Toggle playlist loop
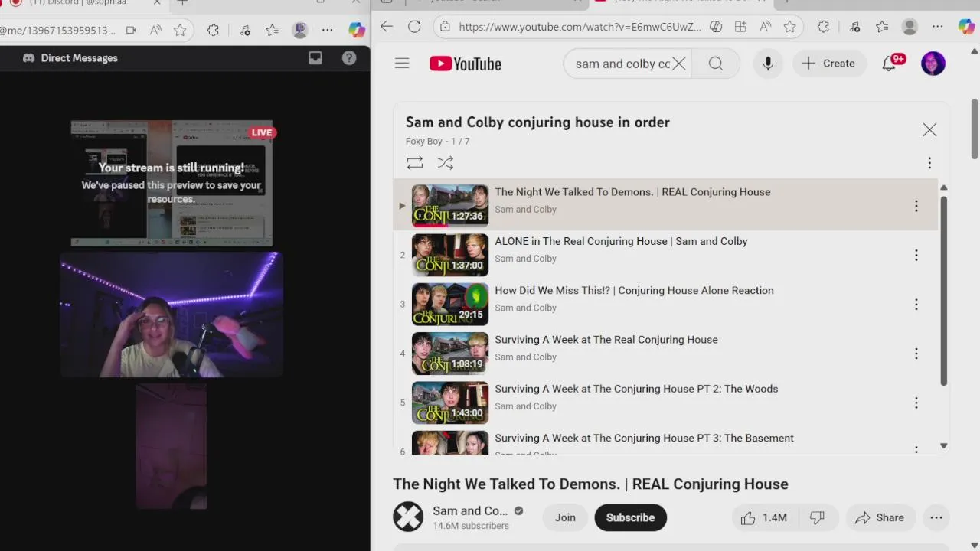 tap(415, 163)
